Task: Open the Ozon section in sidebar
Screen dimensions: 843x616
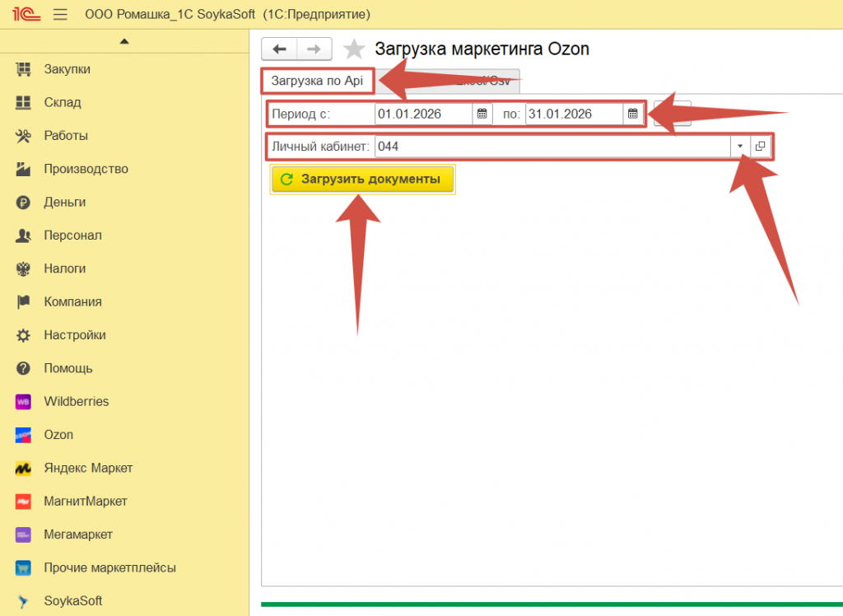Action: (58, 435)
